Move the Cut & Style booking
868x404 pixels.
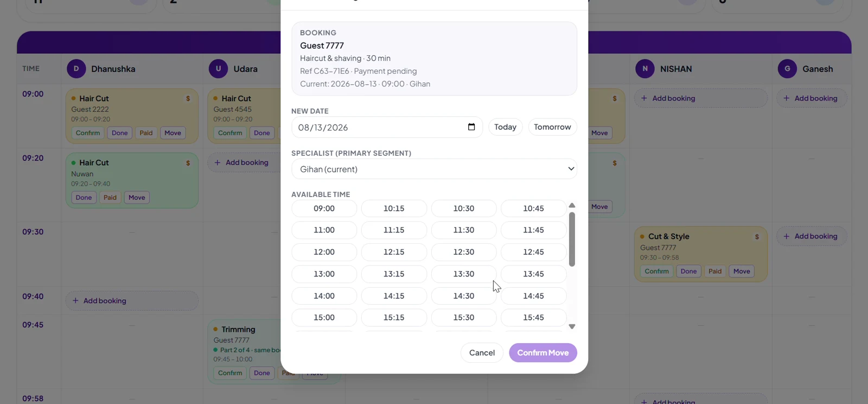(x=742, y=272)
